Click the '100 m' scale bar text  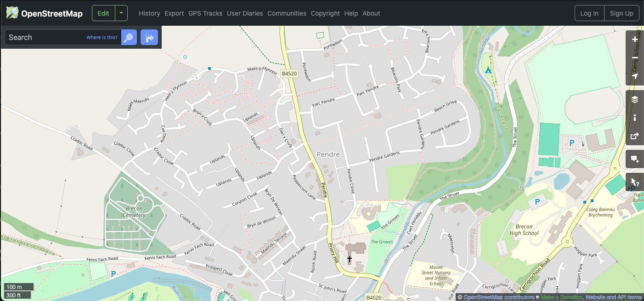tap(14, 287)
